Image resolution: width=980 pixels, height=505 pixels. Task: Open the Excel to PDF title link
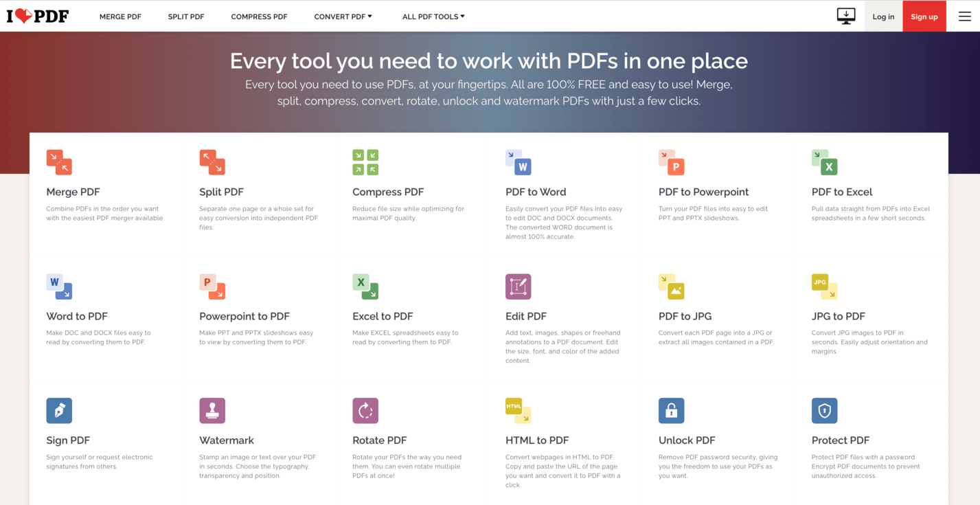[x=383, y=316]
